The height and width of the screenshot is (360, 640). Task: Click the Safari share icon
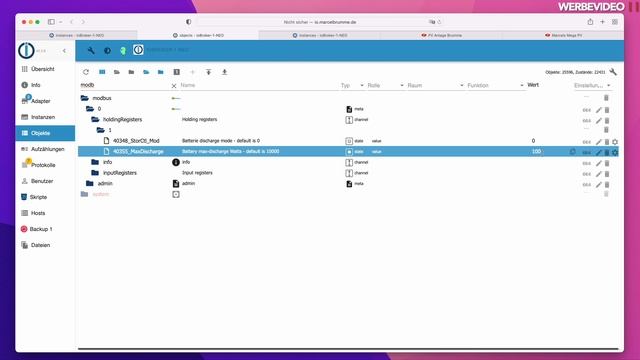point(590,22)
